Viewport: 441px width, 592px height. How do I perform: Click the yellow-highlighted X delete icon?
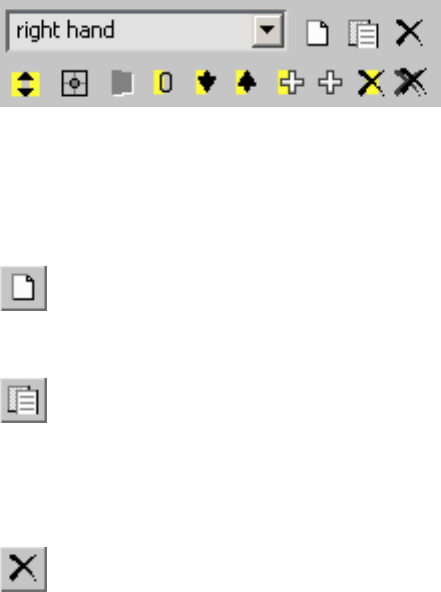click(371, 83)
